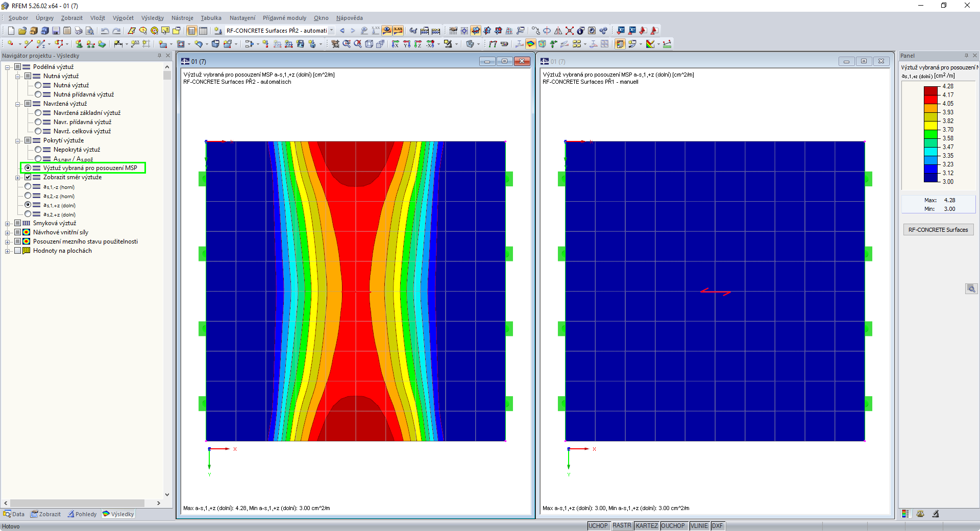Viewport: 980px width, 531px height.
Task: Expand the Návrhové vnitřní síly node
Action: click(8, 233)
